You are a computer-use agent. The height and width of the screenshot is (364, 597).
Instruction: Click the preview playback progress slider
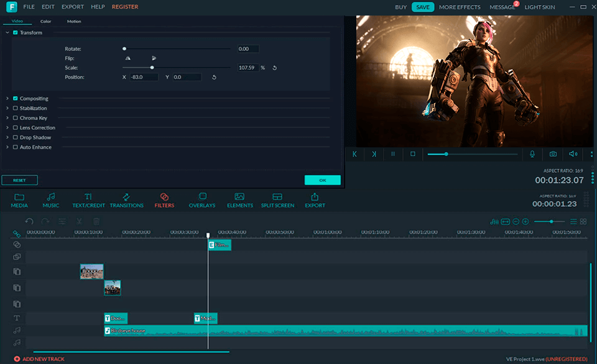click(472, 154)
